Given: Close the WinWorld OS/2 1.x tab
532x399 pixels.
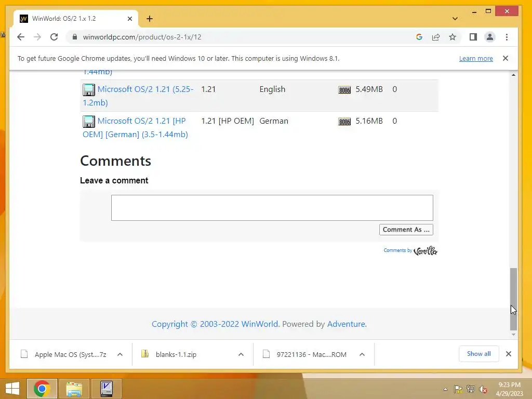Looking at the screenshot, I should point(129,19).
